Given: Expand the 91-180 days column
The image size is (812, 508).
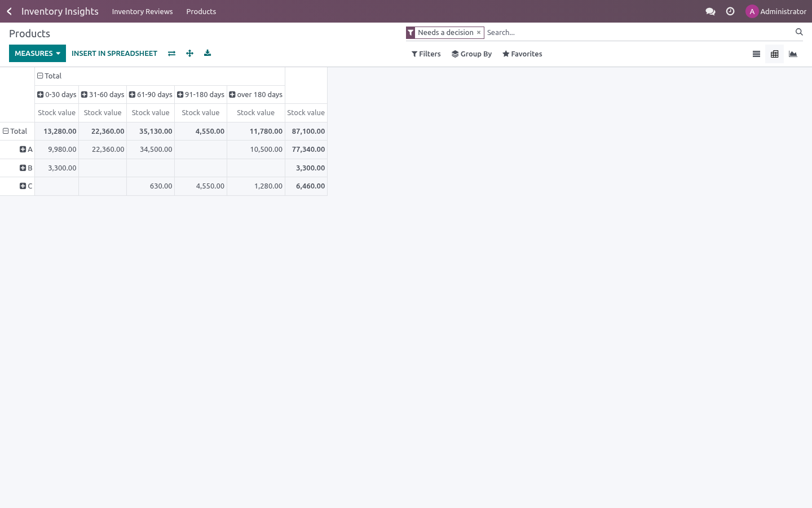Looking at the screenshot, I should [x=201, y=95].
